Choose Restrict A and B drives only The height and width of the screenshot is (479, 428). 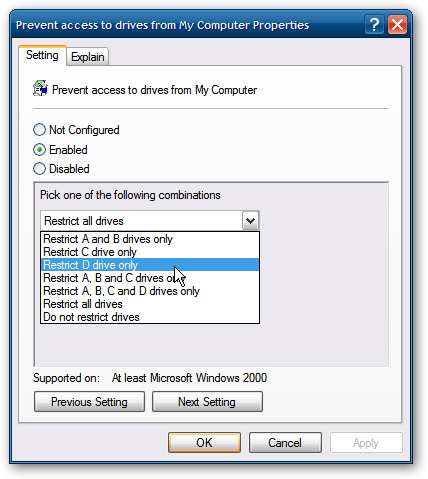coord(150,239)
